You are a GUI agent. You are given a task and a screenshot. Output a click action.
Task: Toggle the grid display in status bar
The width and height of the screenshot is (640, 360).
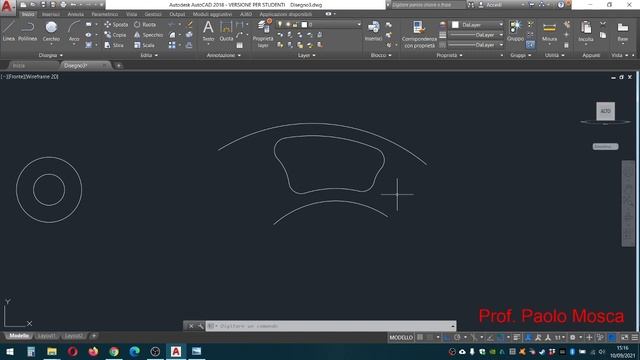click(420, 337)
